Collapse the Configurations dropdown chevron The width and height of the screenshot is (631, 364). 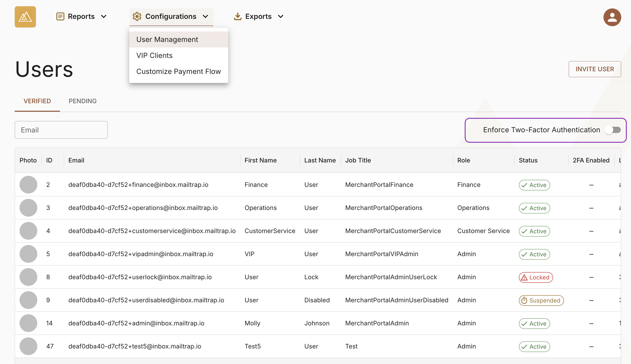pos(205,16)
